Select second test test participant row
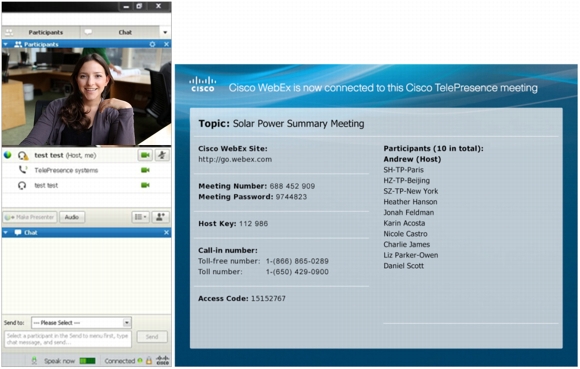The image size is (580, 369). [x=86, y=185]
